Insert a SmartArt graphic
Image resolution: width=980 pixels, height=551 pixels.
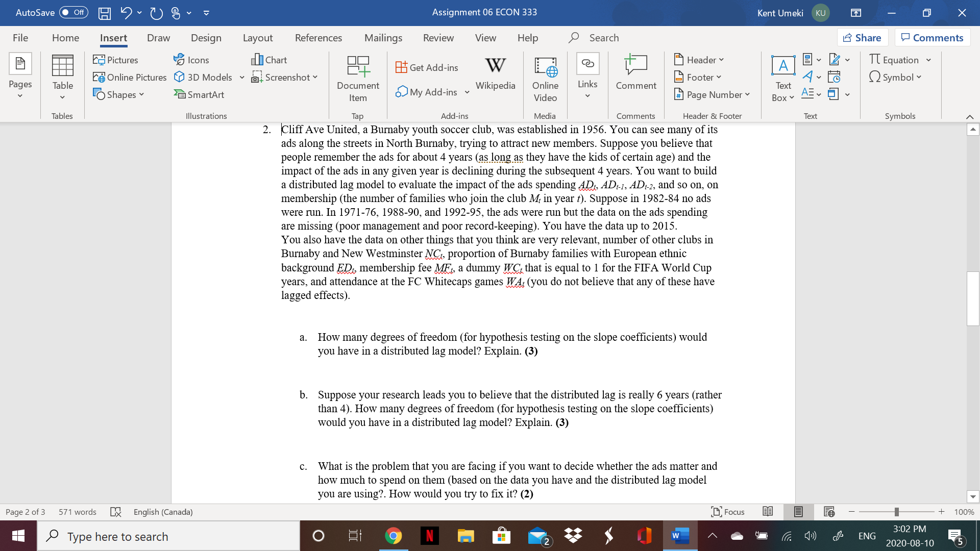(x=199, y=94)
